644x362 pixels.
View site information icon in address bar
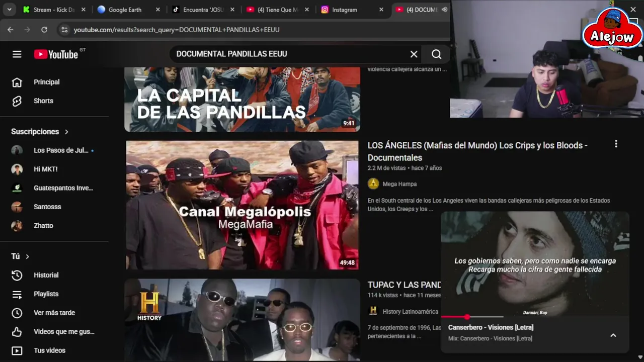64,30
